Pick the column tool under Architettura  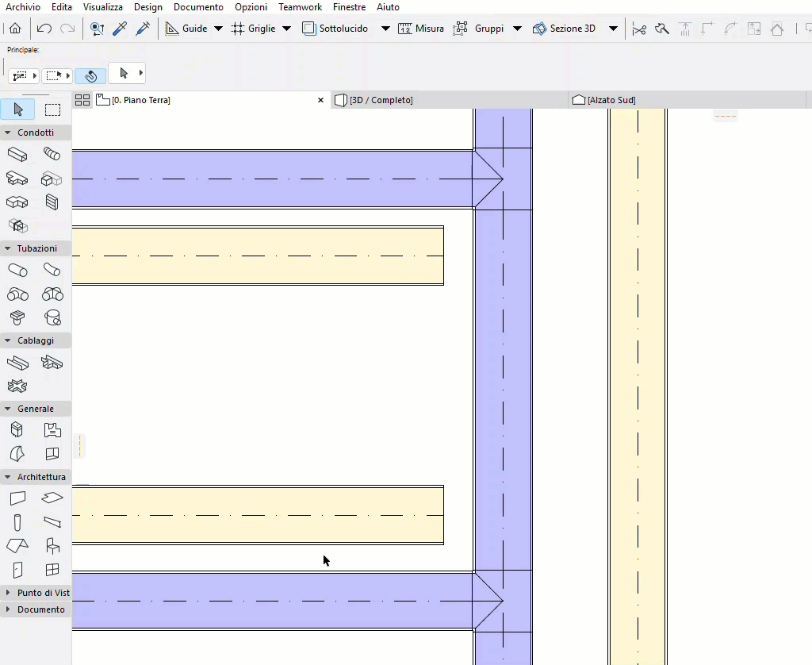17,522
